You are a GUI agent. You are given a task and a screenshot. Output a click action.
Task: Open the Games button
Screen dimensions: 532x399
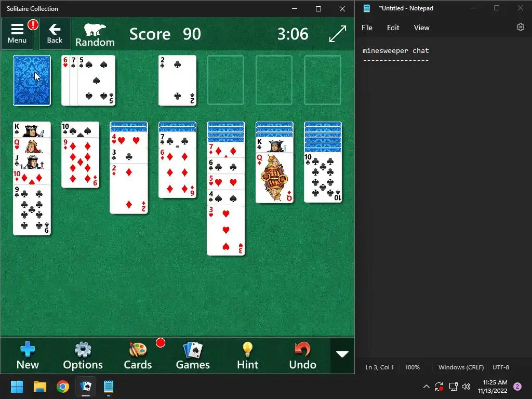click(x=193, y=355)
